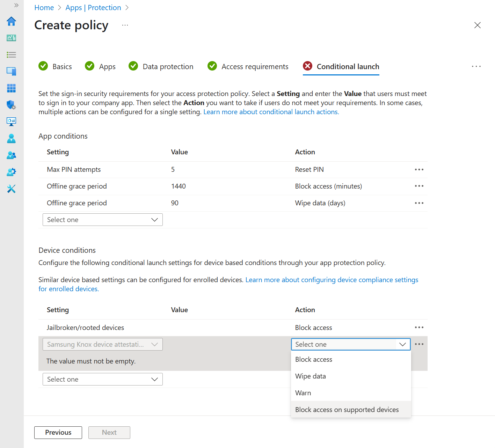Open the conditional launch actions learn more link
Viewport: 495px width, 448px height.
[271, 112]
